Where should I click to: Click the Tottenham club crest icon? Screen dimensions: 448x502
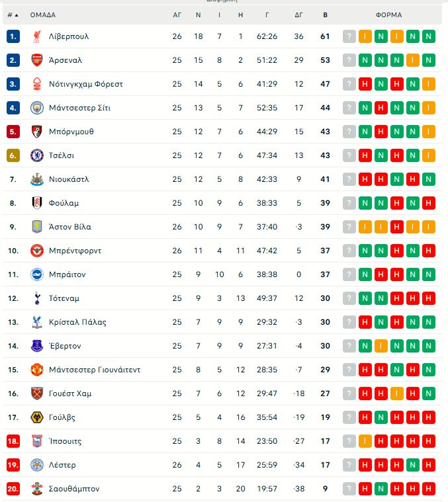click(x=37, y=298)
